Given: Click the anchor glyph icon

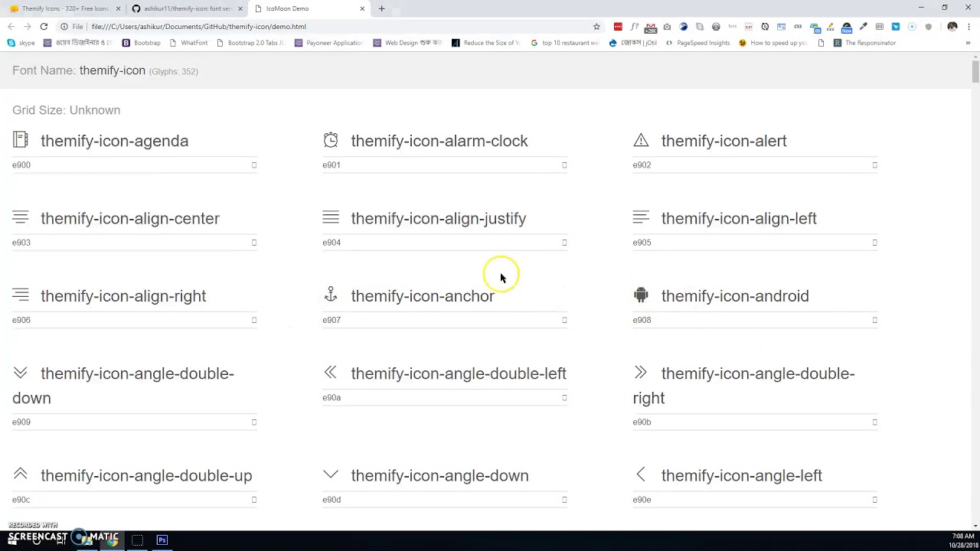Looking at the screenshot, I should point(331,294).
